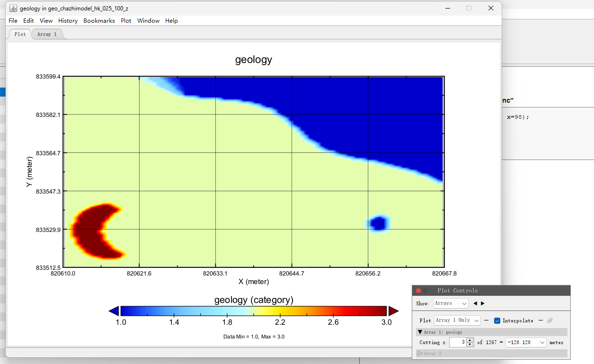
Task: Click the geology category color scale bar
Action: click(253, 311)
